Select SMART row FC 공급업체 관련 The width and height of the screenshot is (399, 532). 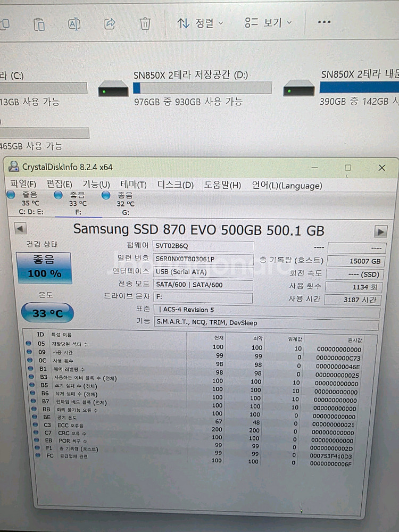[x=194, y=459]
